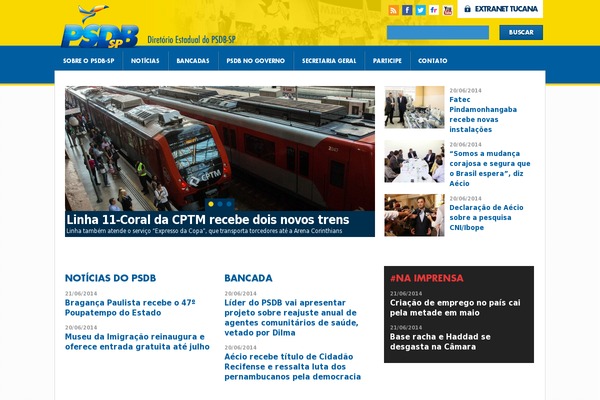This screenshot has width=600, height=400.
Task: Open the Bancadas menu item
Action: 193,60
